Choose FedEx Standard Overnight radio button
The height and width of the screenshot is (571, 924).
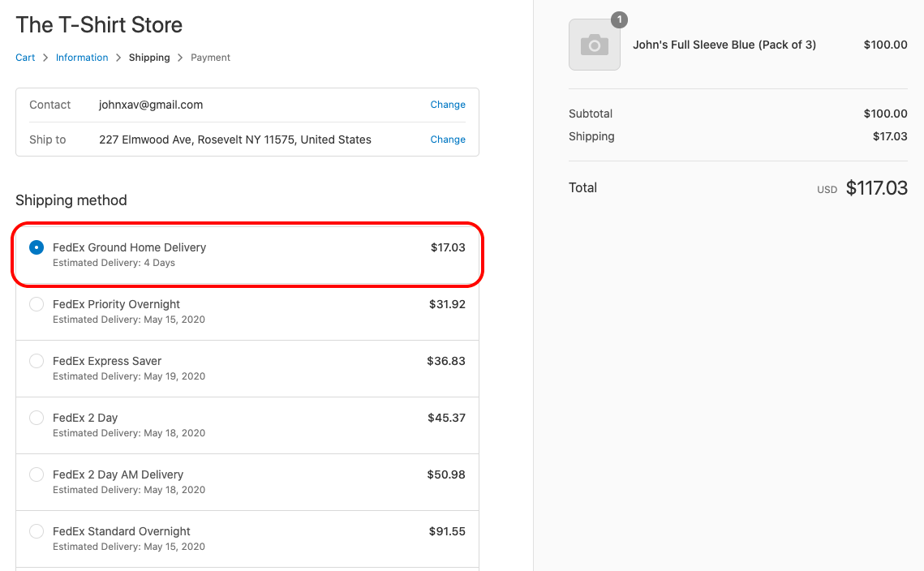pos(37,531)
